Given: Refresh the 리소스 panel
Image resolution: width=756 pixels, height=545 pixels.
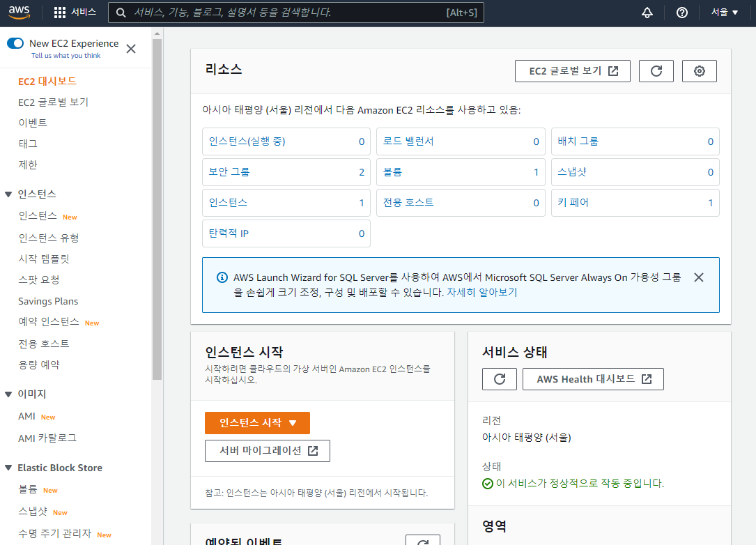Looking at the screenshot, I should pyautogui.click(x=656, y=71).
